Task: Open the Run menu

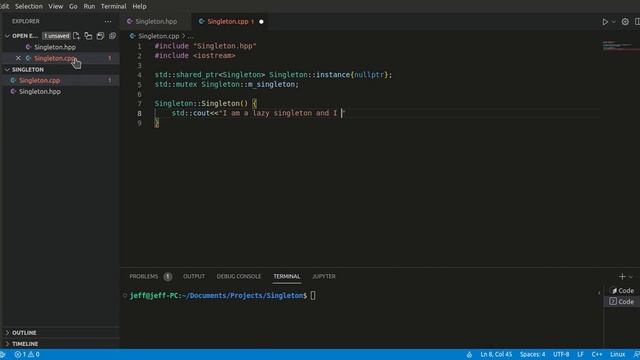Action: [x=89, y=6]
